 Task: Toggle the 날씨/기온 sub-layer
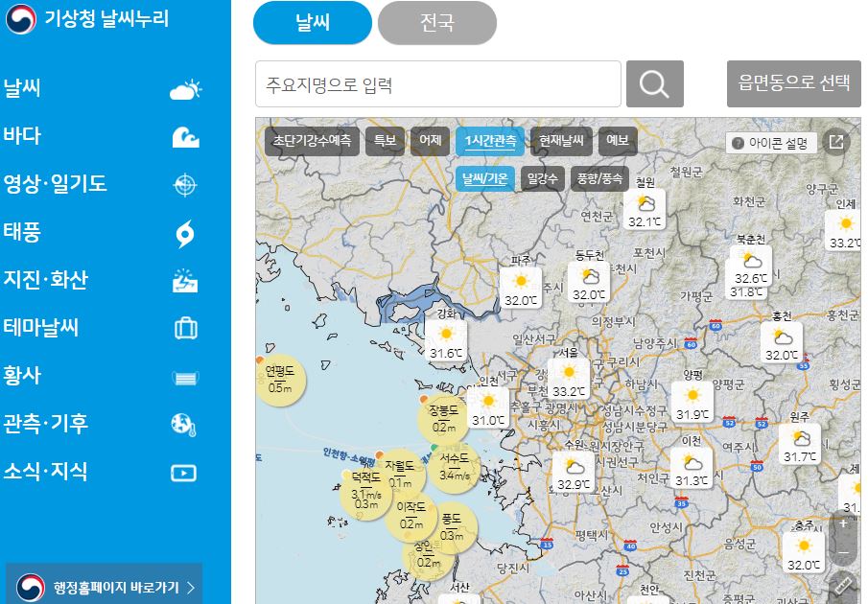tap(485, 178)
